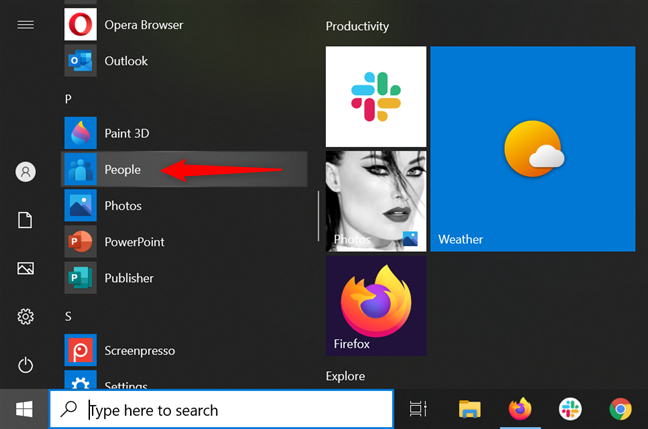648x429 pixels.
Task: Focus the Type here to search box
Action: (x=221, y=410)
